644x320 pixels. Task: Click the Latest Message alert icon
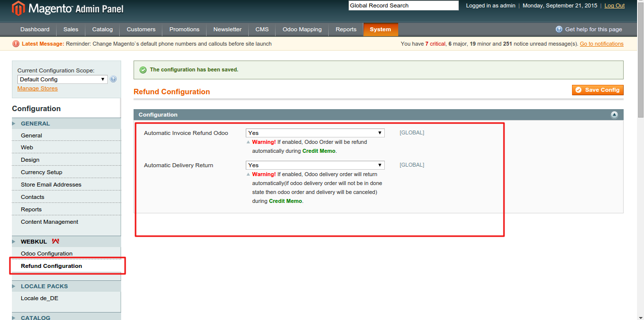coord(16,44)
